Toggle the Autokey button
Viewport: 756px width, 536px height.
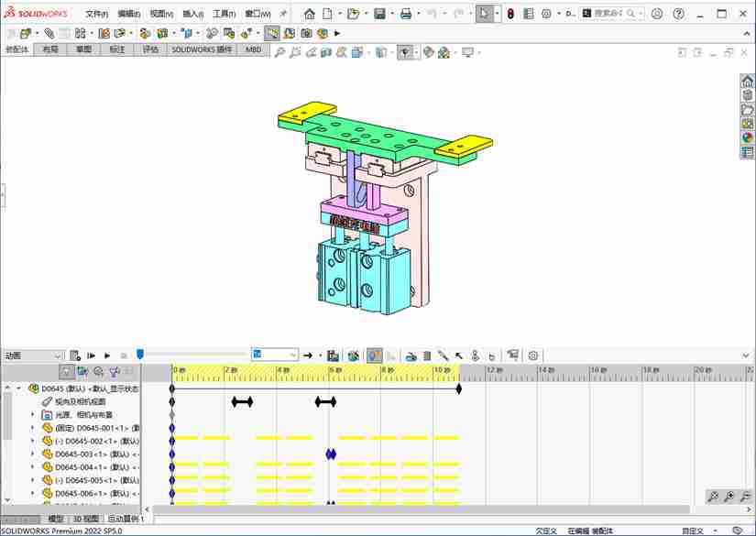click(375, 356)
